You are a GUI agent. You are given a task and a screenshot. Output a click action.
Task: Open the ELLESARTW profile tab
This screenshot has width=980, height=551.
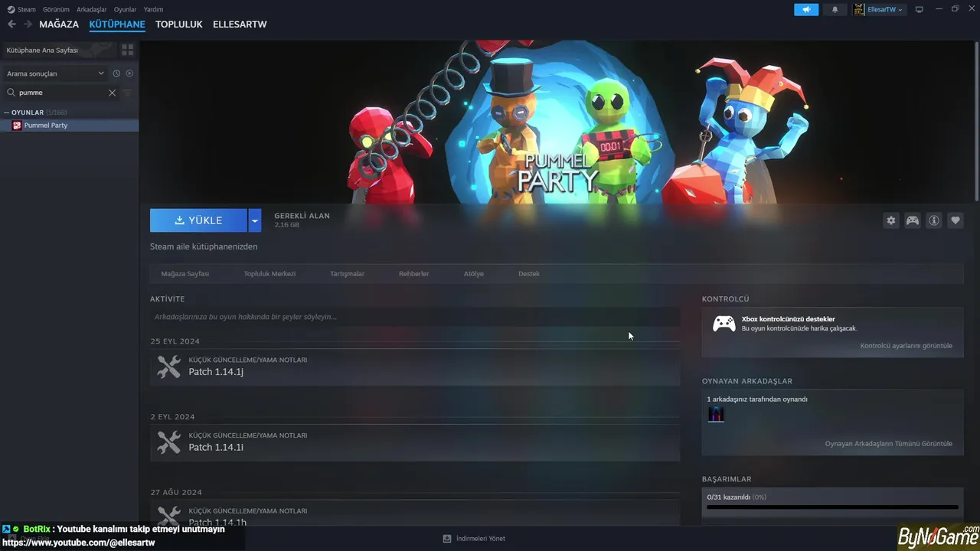coord(240,24)
